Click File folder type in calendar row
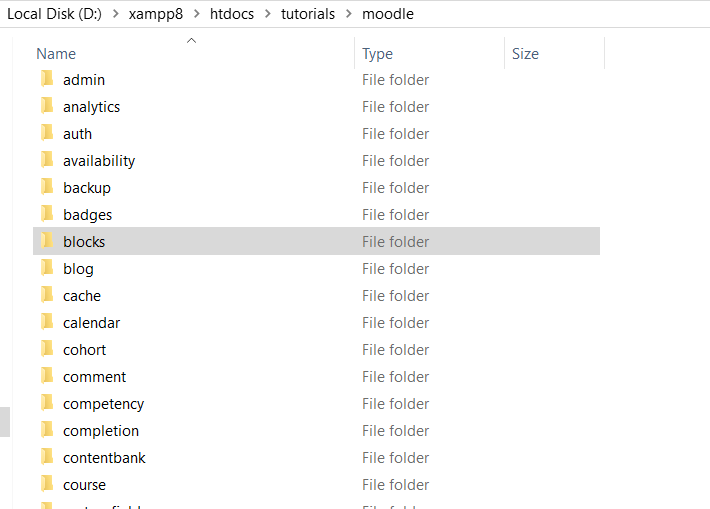The height and width of the screenshot is (509, 710). coord(395,323)
